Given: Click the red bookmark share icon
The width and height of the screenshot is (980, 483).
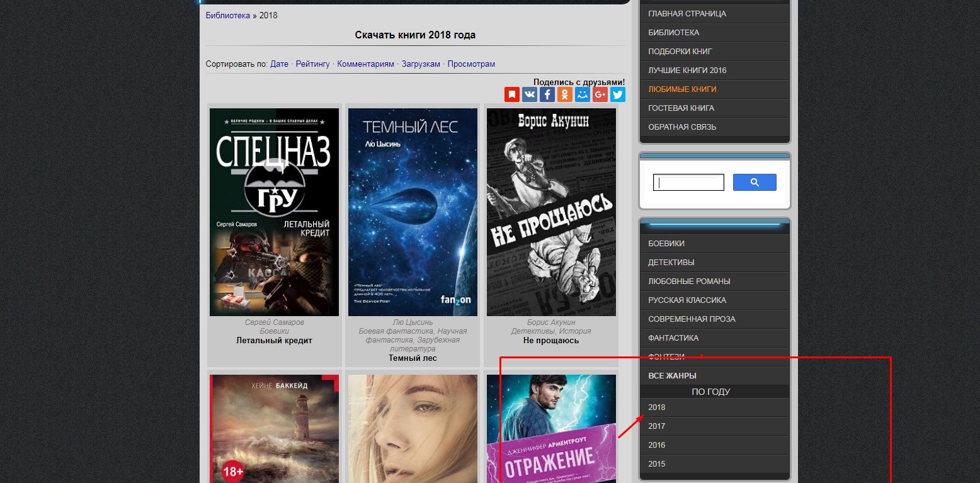Looking at the screenshot, I should click(x=511, y=94).
